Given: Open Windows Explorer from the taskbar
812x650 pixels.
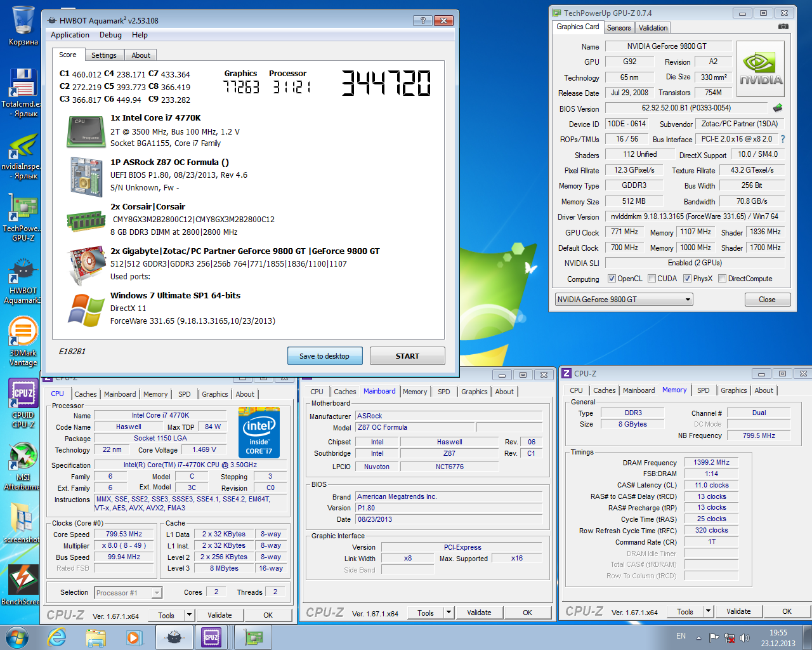Looking at the screenshot, I should 96,637.
